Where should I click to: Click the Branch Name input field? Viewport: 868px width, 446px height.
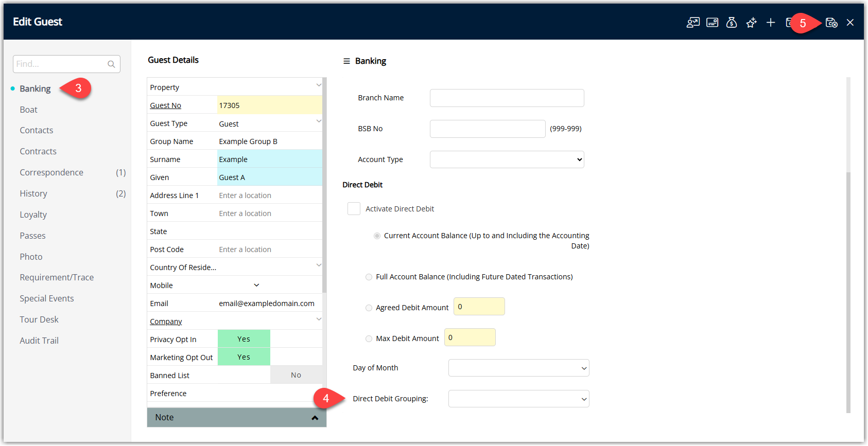click(x=507, y=98)
